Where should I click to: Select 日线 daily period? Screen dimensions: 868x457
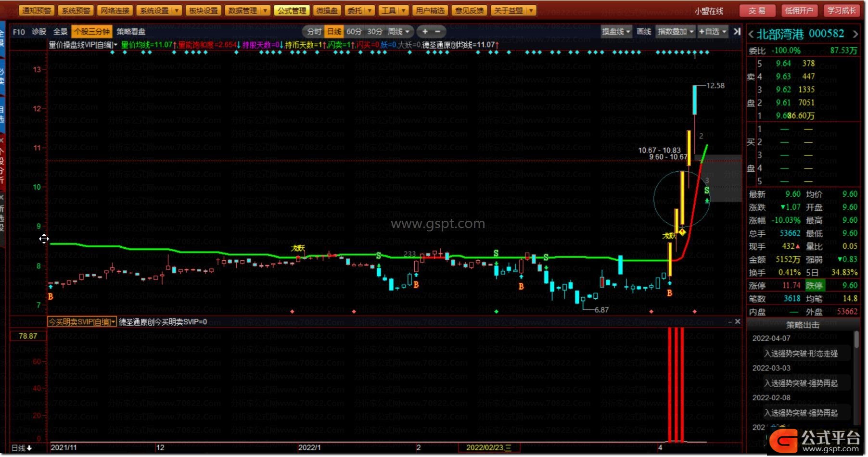click(334, 32)
